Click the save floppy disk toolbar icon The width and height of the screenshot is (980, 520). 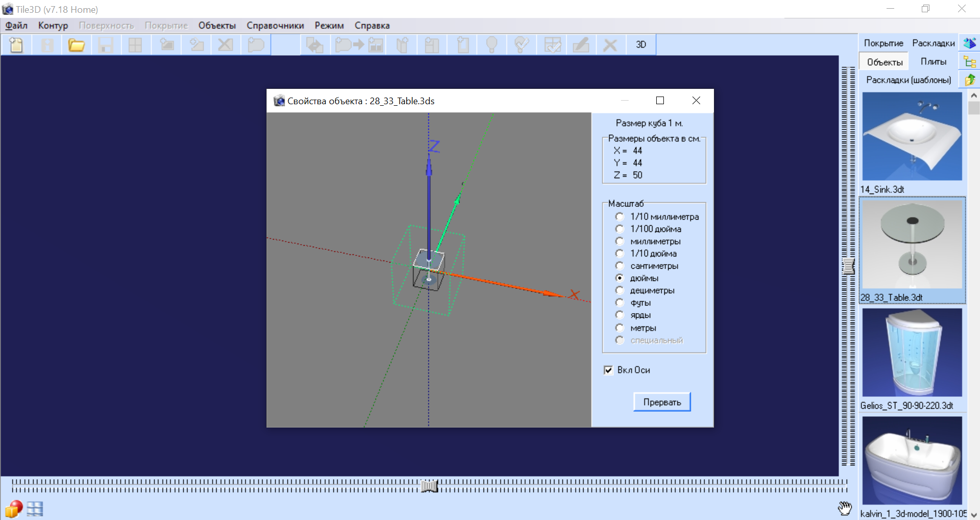click(106, 45)
